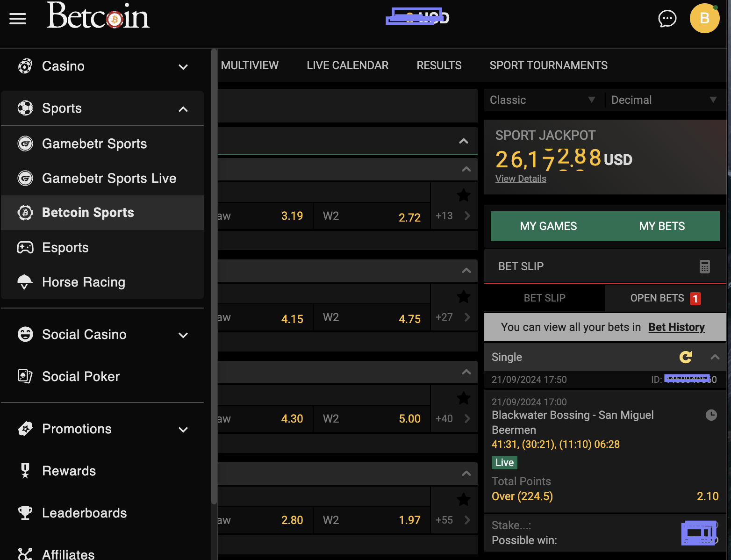731x560 pixels.
Task: Switch to the BET SLIP sub-tab
Action: (545, 298)
